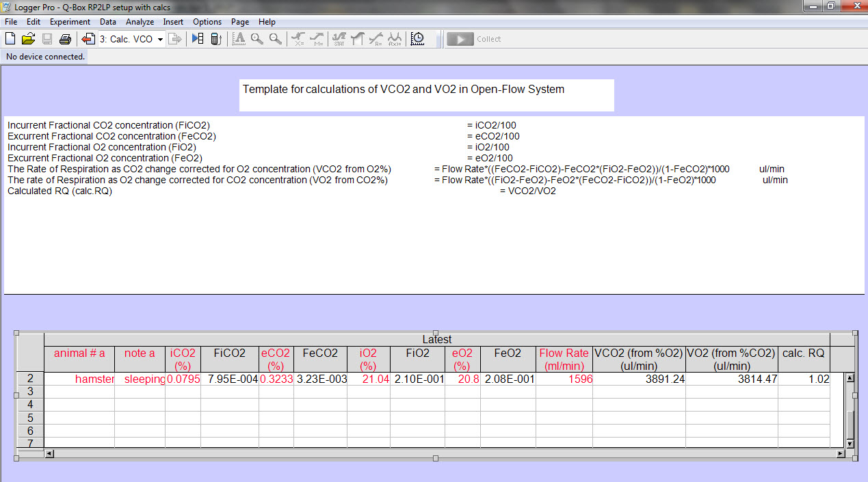The image size is (868, 482).
Task: Open the Data Collection timing setup
Action: point(417,39)
